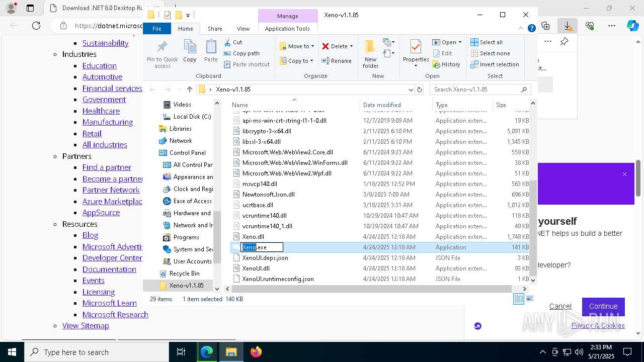
Task: Click the Copy path command
Action: [x=242, y=53]
